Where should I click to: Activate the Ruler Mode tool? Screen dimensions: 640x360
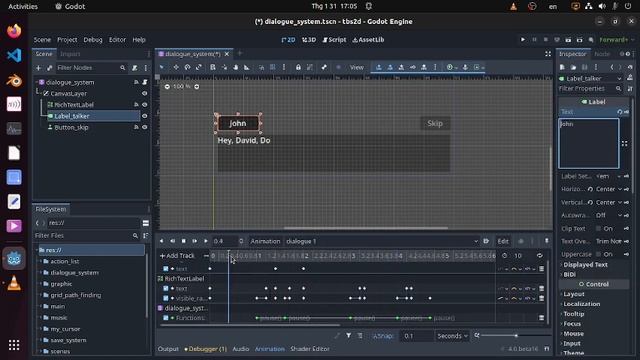pos(247,67)
